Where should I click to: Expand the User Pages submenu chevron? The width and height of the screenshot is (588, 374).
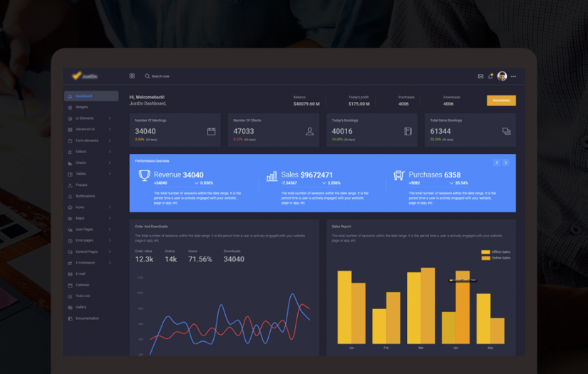[110, 229]
